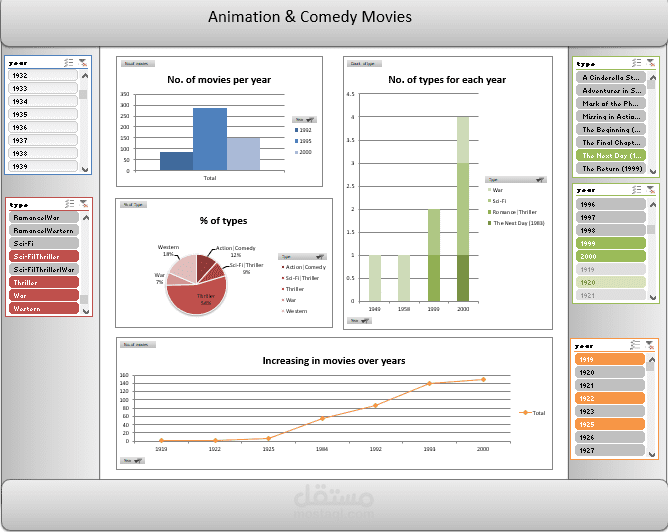668x532 pixels.
Task: Open Type filter dropdown in pie chart legend
Action: point(302,257)
